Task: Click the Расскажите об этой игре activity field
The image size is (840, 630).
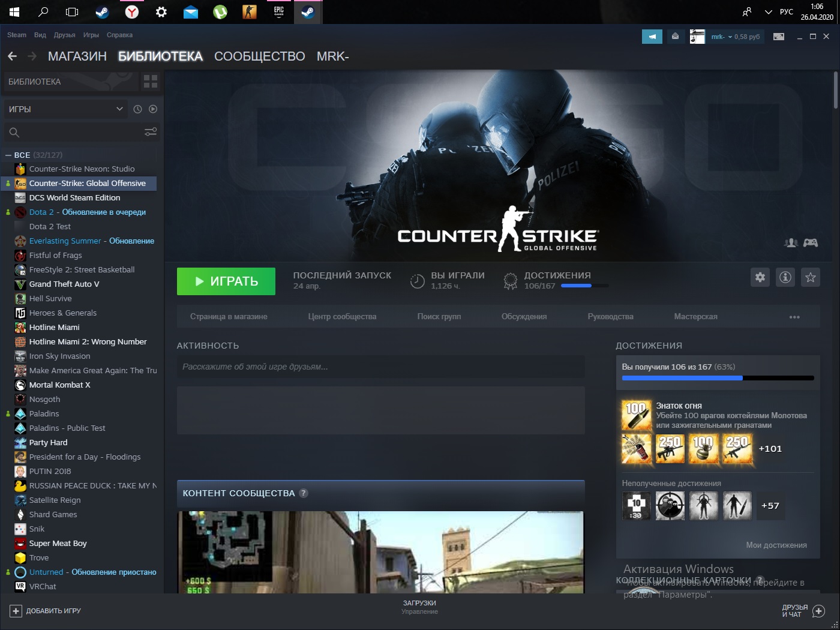Action: pos(380,367)
